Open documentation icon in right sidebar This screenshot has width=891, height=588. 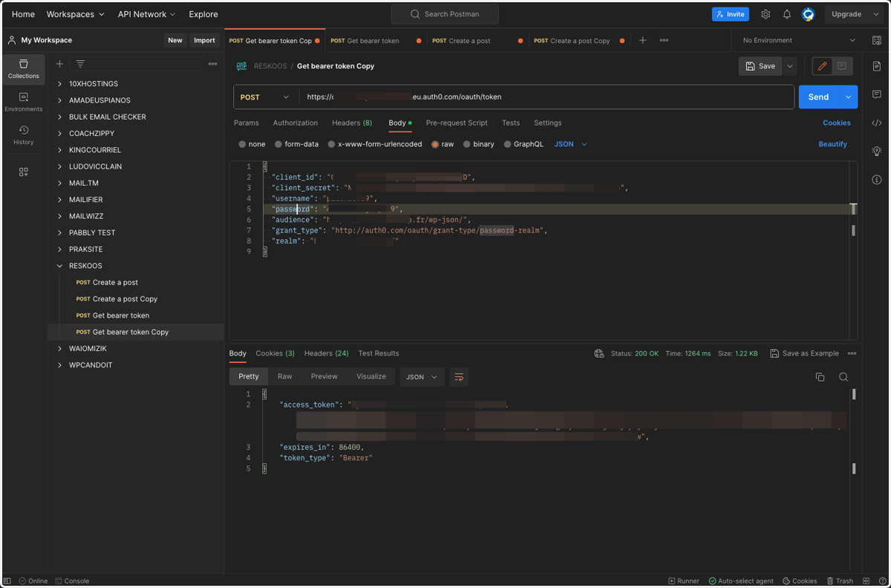[877, 67]
